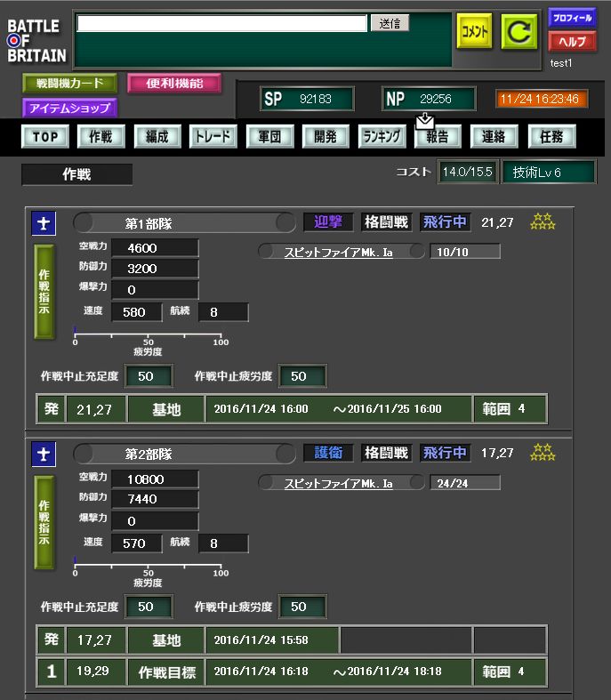Click the 第1部隊 name bar
Viewport: 611px width, 700px height.
(x=184, y=223)
